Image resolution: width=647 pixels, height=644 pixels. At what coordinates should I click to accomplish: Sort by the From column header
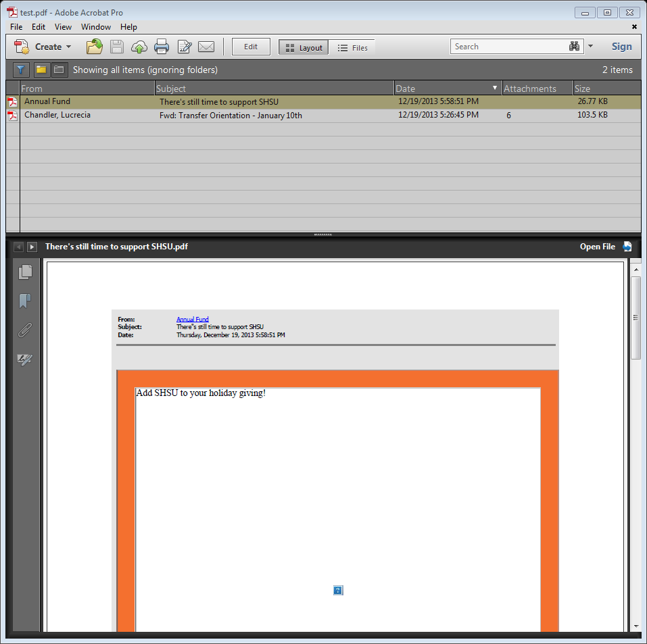[87, 89]
